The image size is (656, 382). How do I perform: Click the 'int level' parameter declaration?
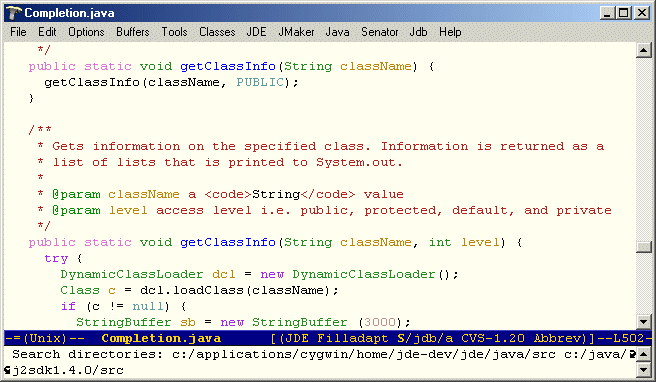point(464,242)
